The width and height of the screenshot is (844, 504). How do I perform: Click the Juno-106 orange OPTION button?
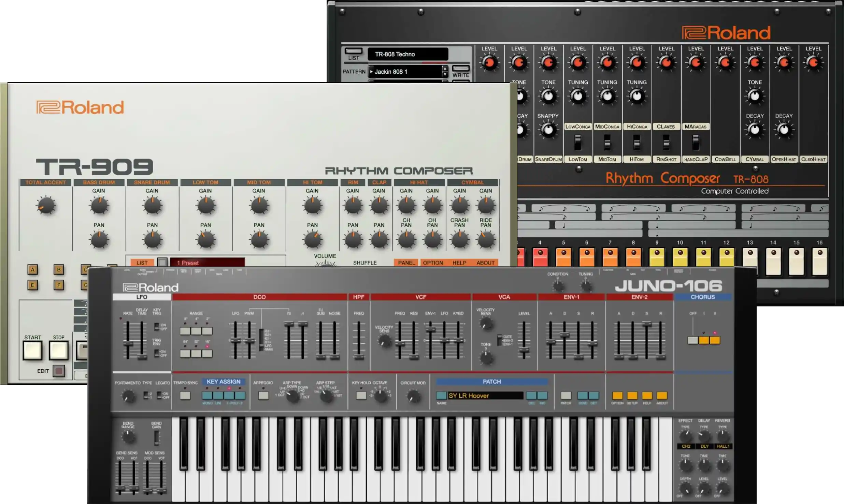tap(617, 396)
